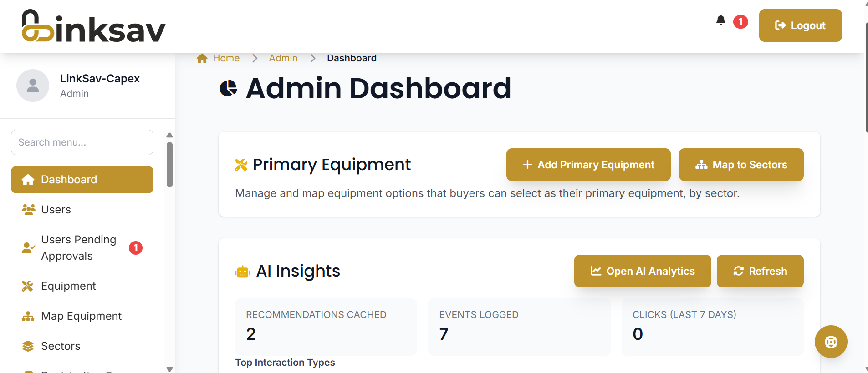Open Users in the sidebar menu
The width and height of the screenshot is (868, 373).
(x=82, y=210)
